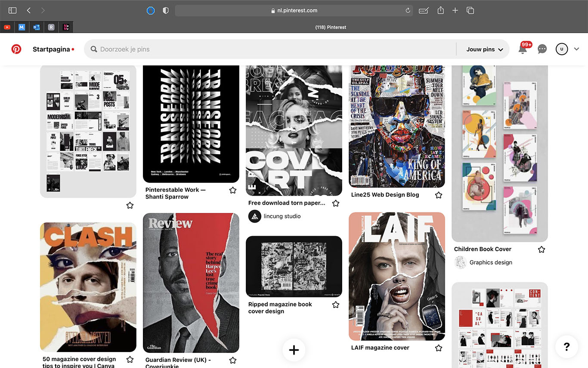588x368 pixels.
Task: Star the Ripped magazine book cover design pin
Action: pos(336,305)
